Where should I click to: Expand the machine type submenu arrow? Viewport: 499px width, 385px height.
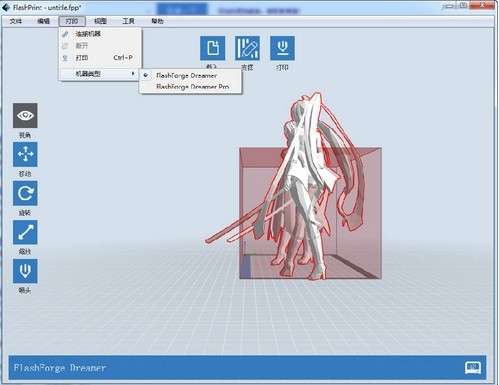point(133,73)
